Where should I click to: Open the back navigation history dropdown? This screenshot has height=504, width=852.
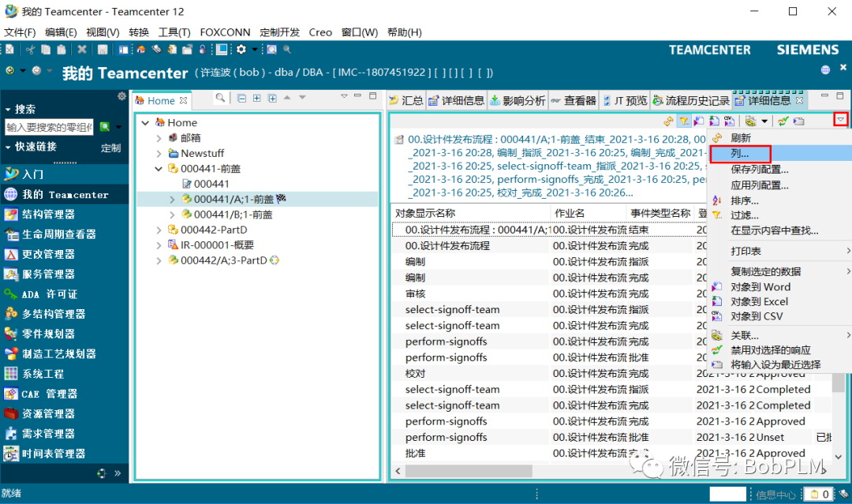pyautogui.click(x=23, y=71)
